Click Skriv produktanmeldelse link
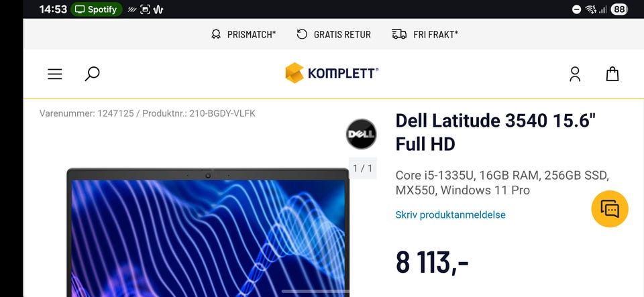 (450, 215)
